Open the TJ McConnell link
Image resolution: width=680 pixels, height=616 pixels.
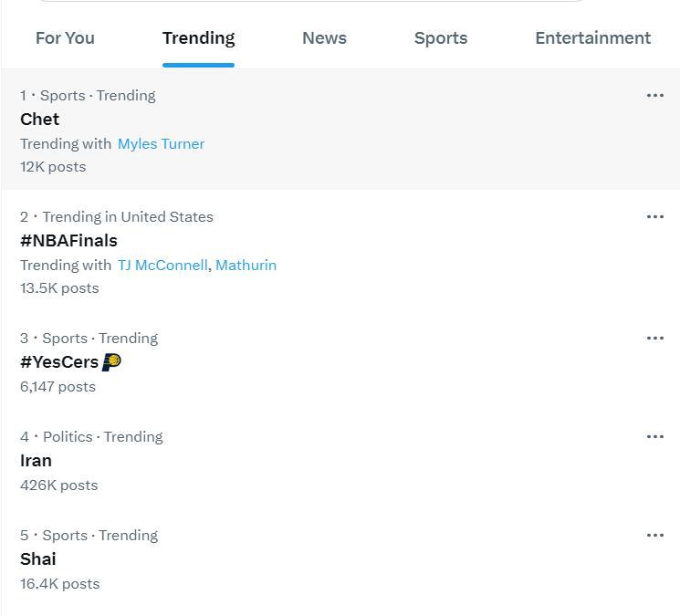pyautogui.click(x=162, y=266)
